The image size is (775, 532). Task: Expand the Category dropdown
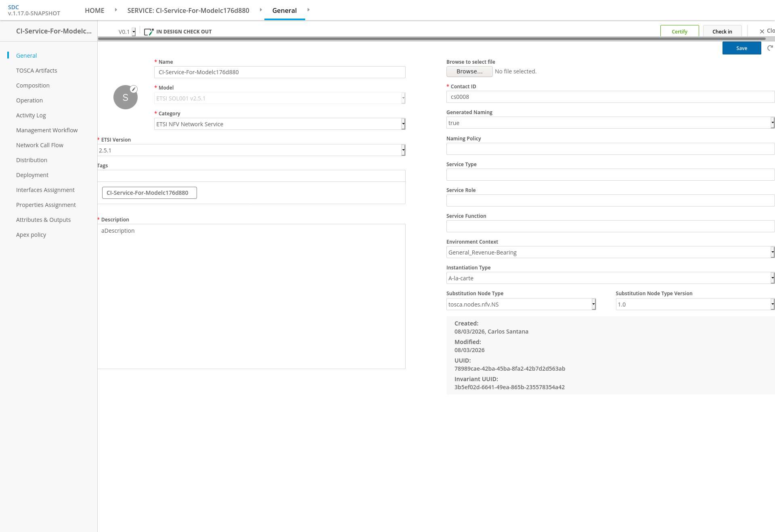point(280,124)
